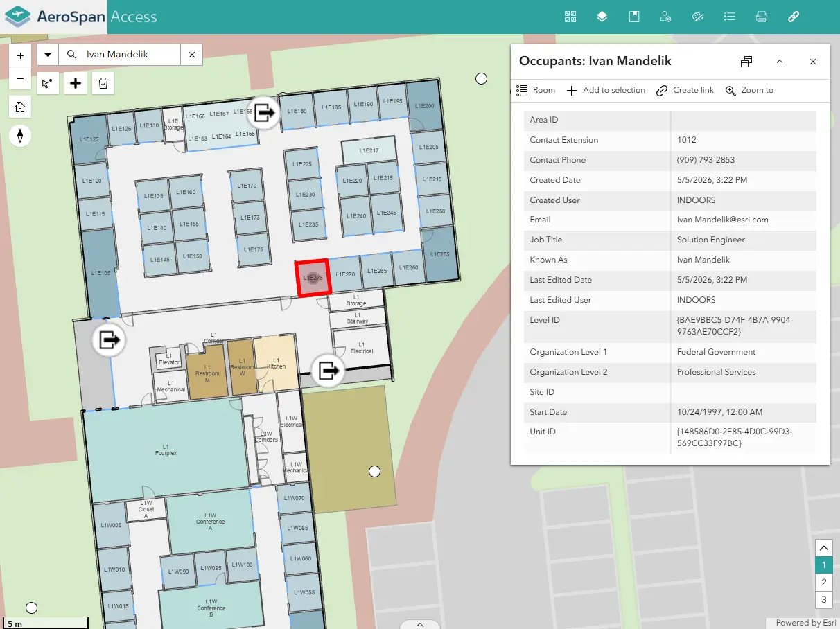Return map to default home extent

(x=20, y=107)
